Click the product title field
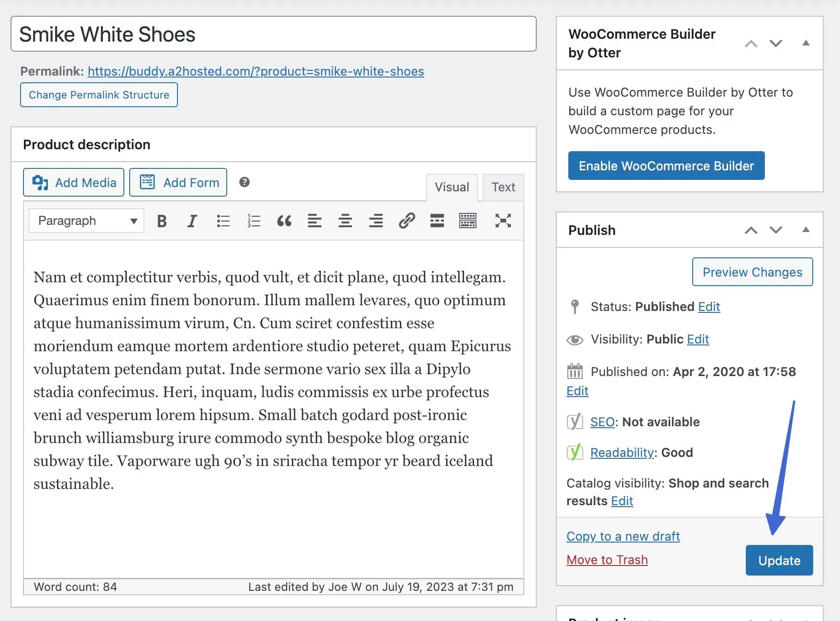Screen dimensions: 840x621 tap(274, 34)
